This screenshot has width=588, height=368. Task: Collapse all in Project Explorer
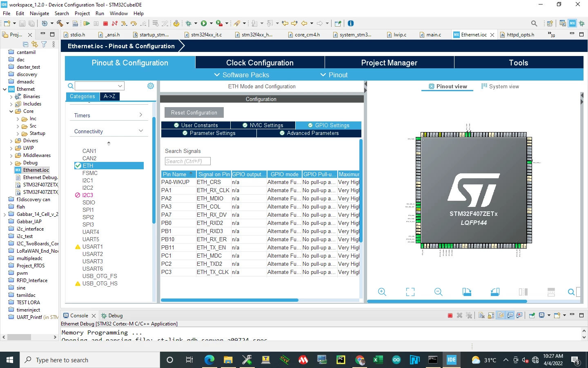coord(26,44)
